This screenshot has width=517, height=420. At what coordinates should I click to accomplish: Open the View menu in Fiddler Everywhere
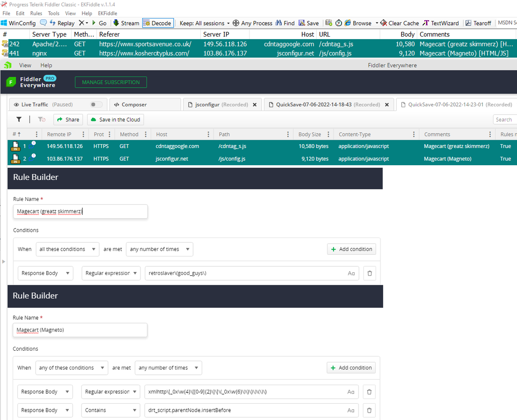click(25, 65)
